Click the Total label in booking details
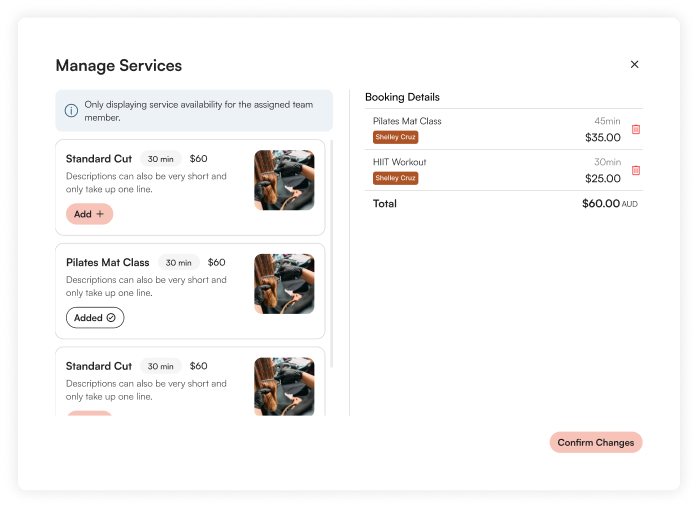The width and height of the screenshot is (698, 508). tap(385, 204)
